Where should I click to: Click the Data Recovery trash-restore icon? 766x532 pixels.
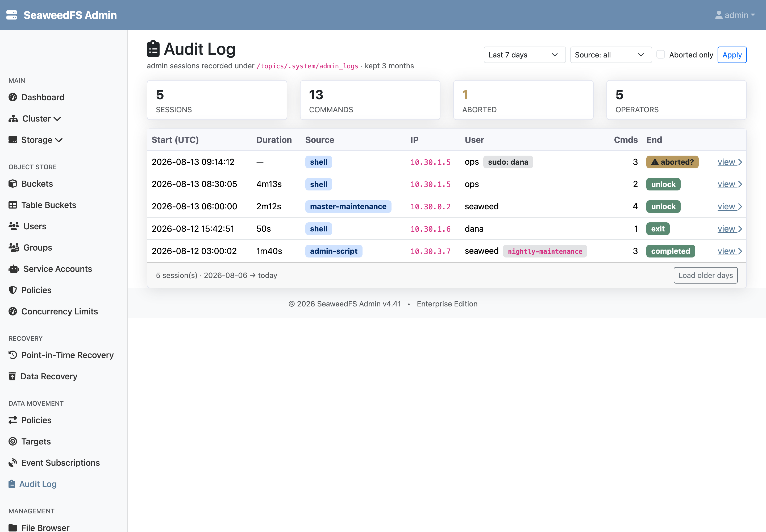point(12,376)
